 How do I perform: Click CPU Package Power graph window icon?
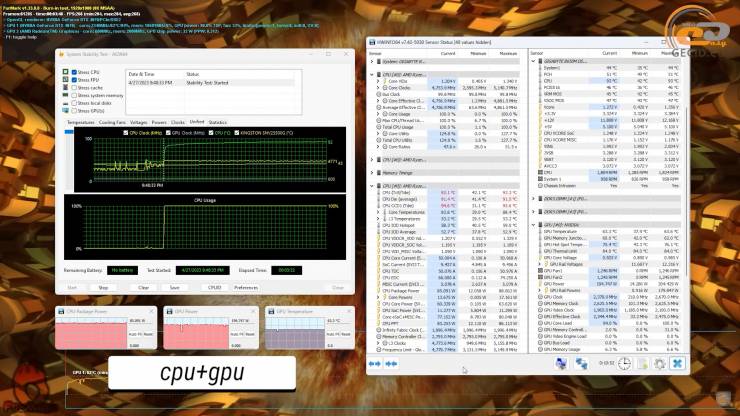click(61, 312)
